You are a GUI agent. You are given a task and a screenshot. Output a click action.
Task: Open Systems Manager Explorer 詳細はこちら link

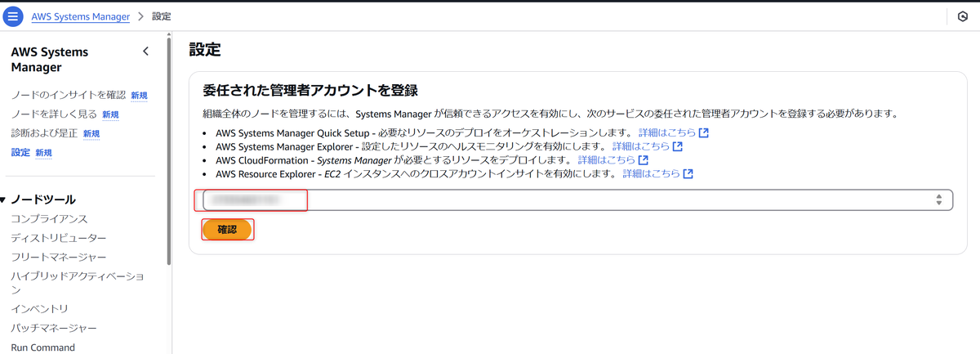(x=641, y=146)
